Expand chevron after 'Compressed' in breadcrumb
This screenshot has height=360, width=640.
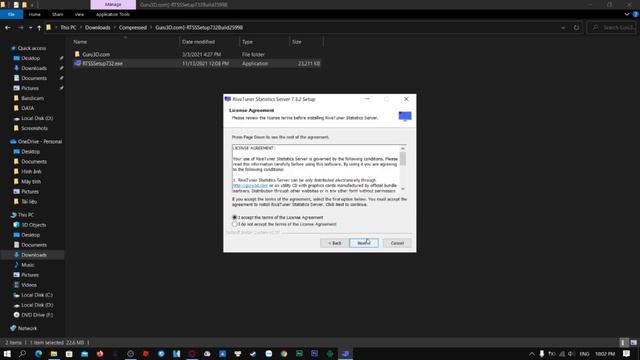point(151,27)
